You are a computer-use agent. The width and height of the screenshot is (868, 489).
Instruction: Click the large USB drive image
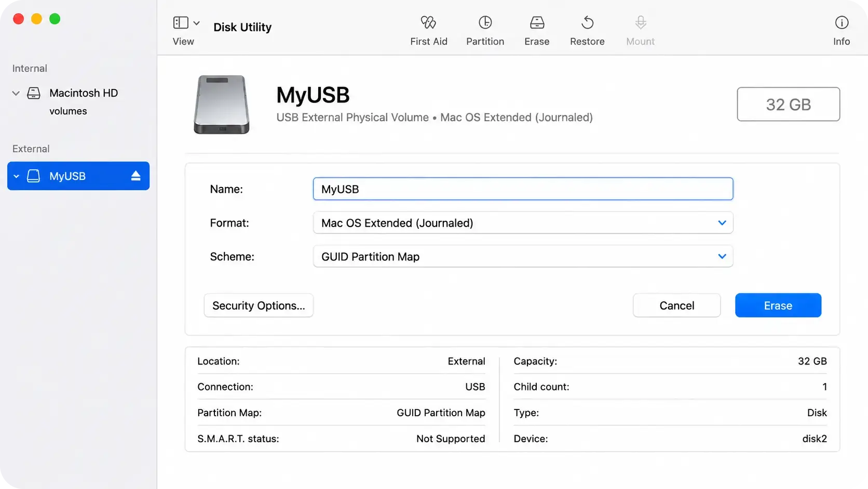click(222, 104)
